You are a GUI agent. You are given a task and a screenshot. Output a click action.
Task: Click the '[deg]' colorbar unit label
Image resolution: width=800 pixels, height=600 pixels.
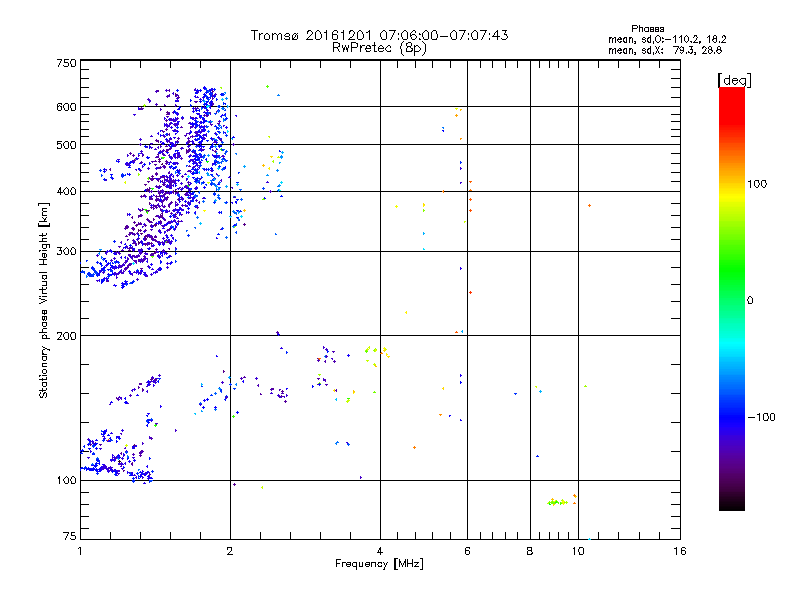(734, 80)
